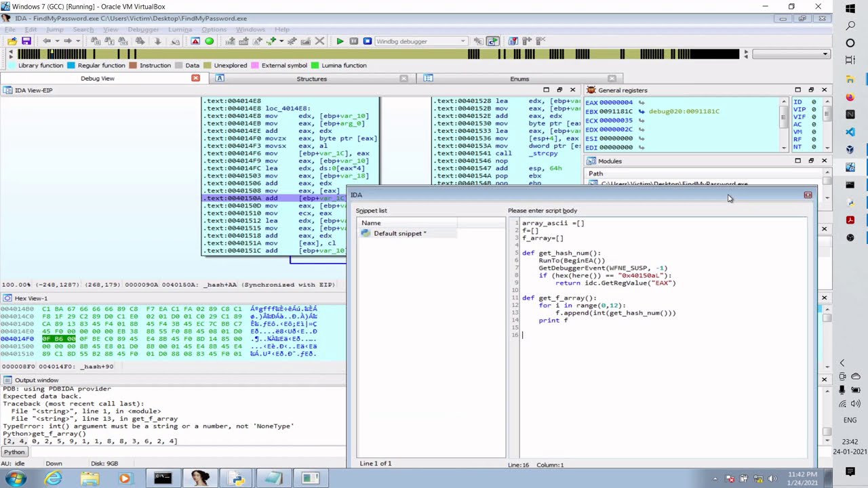Click the General registers bug icon

[x=591, y=90]
